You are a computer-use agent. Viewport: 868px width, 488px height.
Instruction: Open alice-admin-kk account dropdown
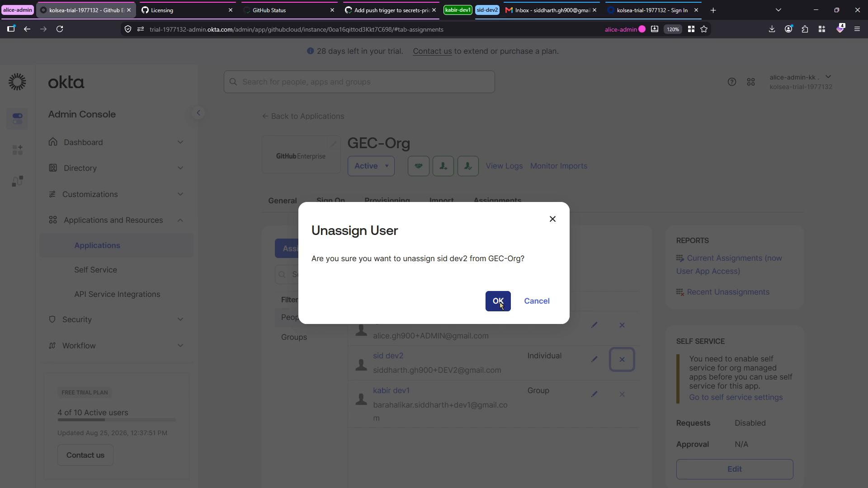pyautogui.click(x=801, y=82)
